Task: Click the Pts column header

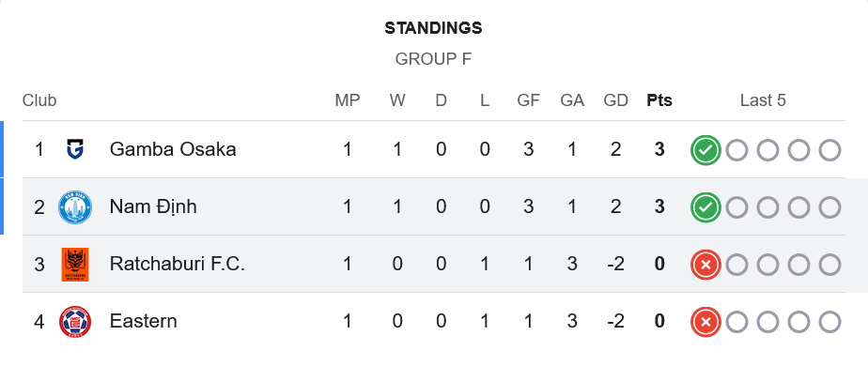Action: pos(659,100)
